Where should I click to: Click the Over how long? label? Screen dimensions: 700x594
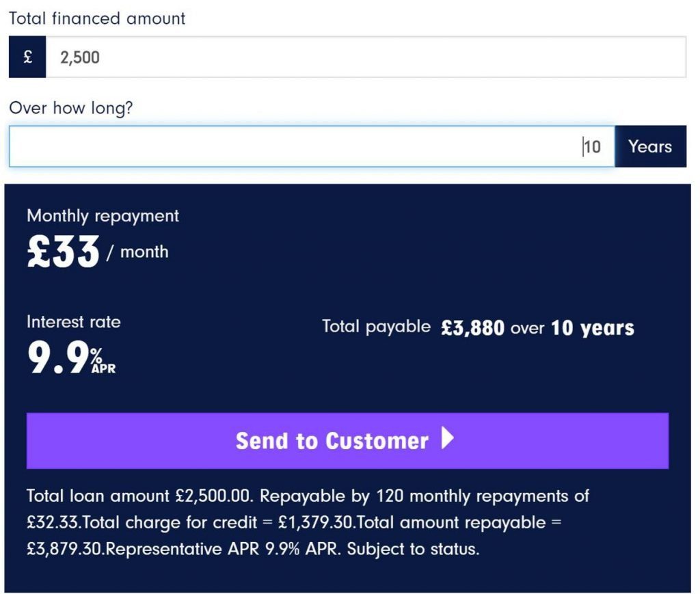click(x=71, y=108)
